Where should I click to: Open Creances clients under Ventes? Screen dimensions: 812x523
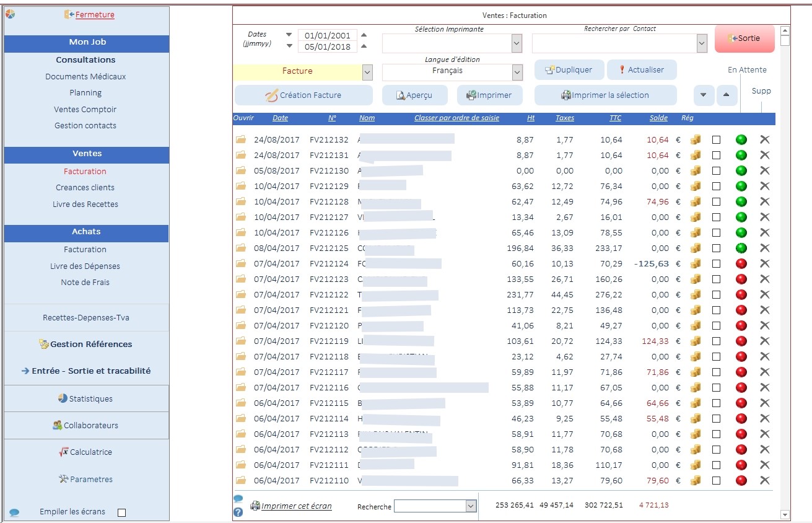pos(85,187)
